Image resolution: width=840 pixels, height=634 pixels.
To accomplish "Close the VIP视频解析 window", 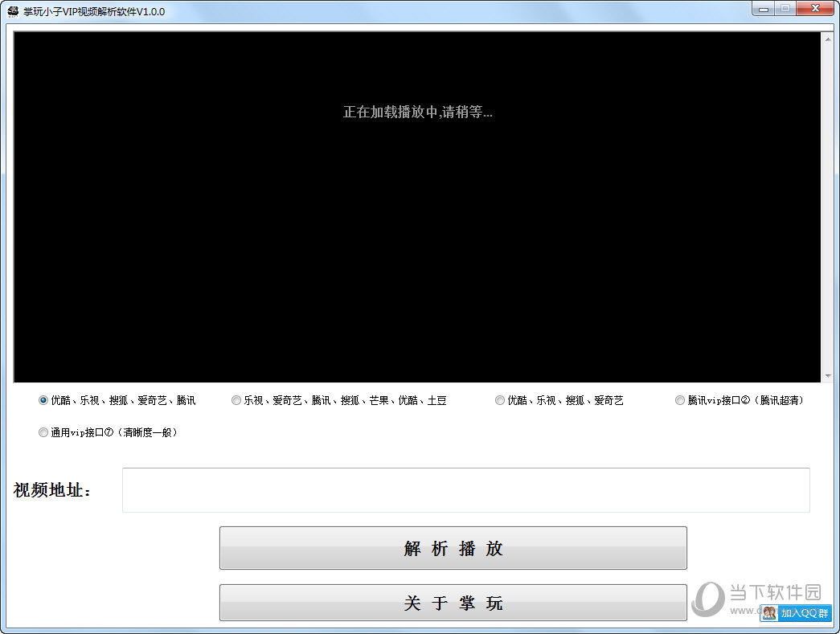I will click(814, 9).
